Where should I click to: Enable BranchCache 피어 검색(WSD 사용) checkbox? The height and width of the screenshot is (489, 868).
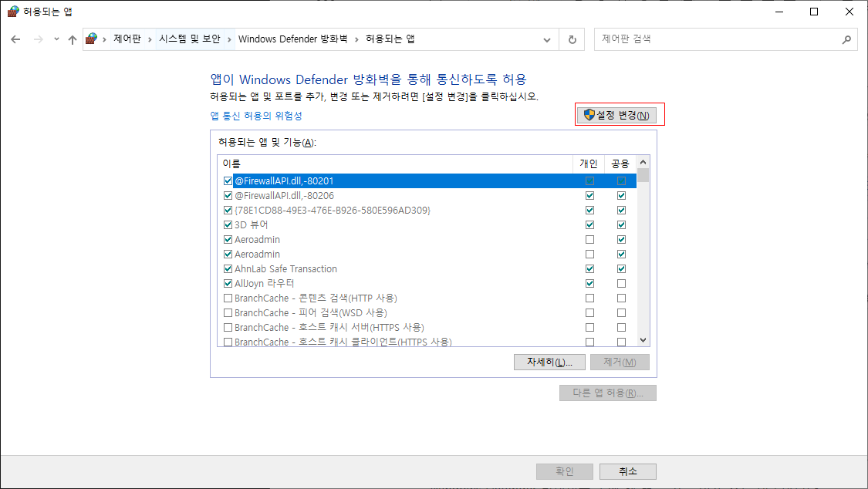pos(228,312)
